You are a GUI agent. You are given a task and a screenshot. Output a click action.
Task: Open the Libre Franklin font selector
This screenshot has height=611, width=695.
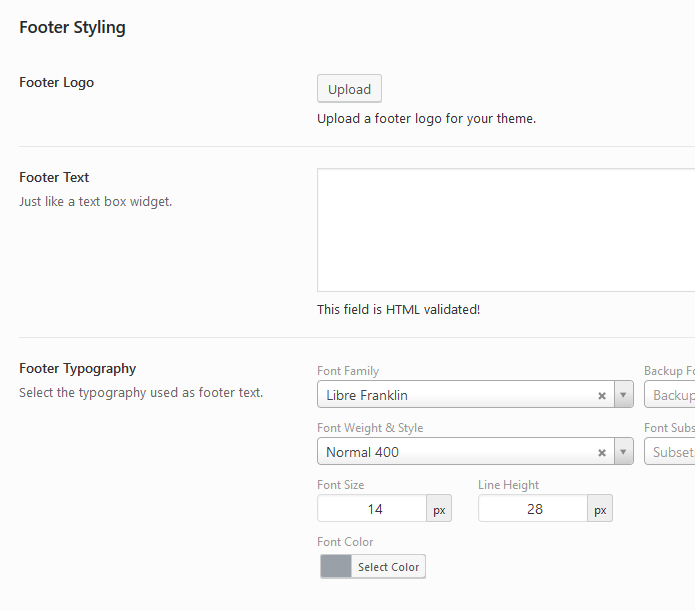(x=455, y=395)
